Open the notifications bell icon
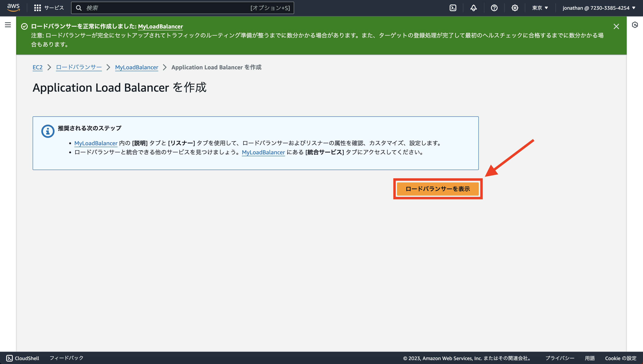The width and height of the screenshot is (643, 364). coord(474,8)
